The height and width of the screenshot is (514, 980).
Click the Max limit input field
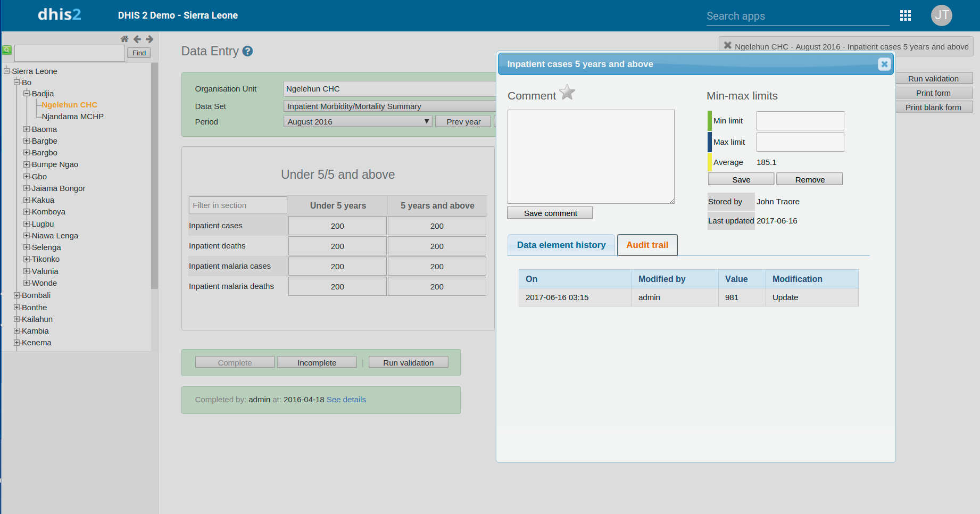pos(800,142)
